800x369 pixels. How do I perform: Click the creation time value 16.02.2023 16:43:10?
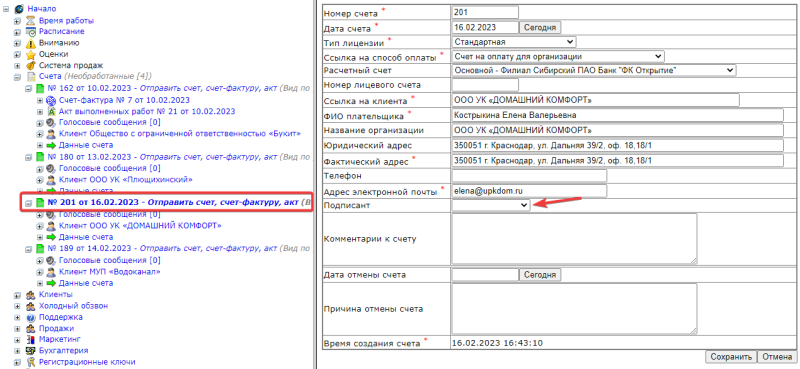point(497,343)
